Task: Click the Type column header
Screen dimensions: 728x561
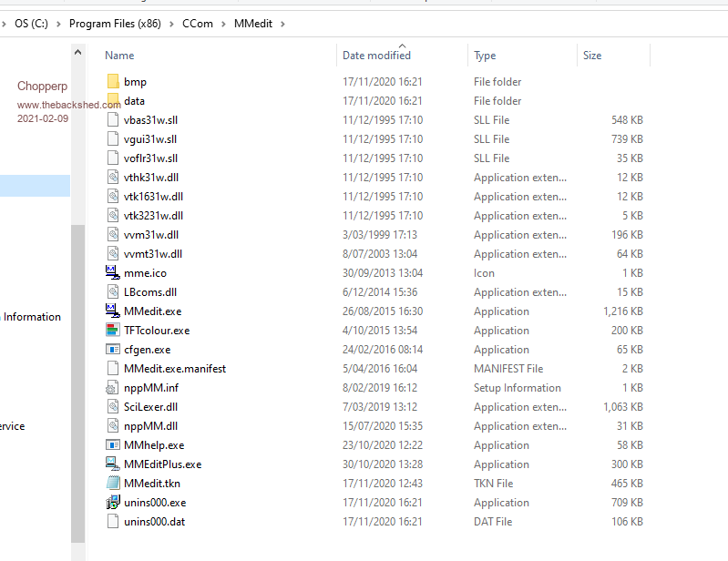Action: coord(485,56)
